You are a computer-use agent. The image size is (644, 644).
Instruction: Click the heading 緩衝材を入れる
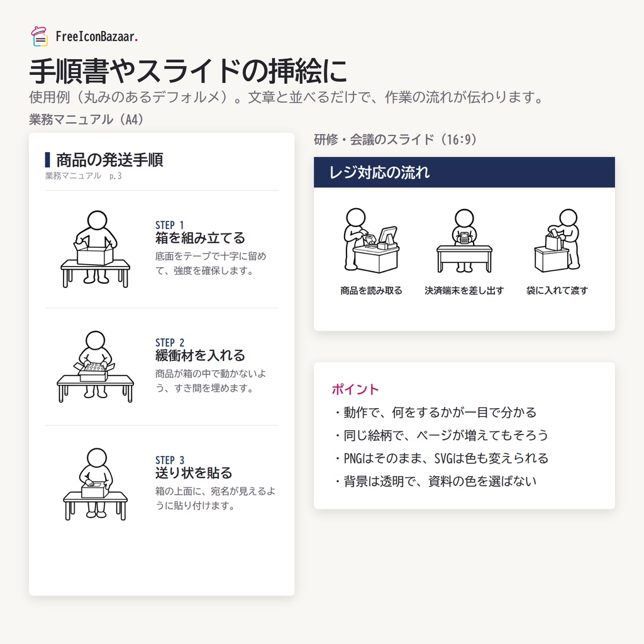click(x=200, y=356)
